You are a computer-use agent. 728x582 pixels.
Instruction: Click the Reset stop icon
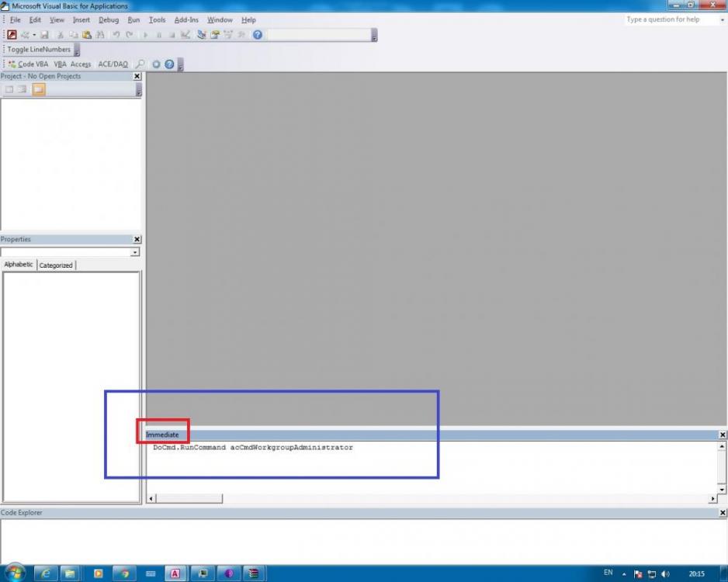click(172, 35)
